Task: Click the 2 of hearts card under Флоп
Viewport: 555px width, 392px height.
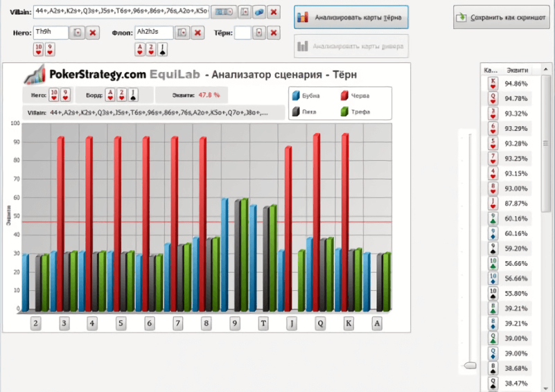Action: [151, 49]
